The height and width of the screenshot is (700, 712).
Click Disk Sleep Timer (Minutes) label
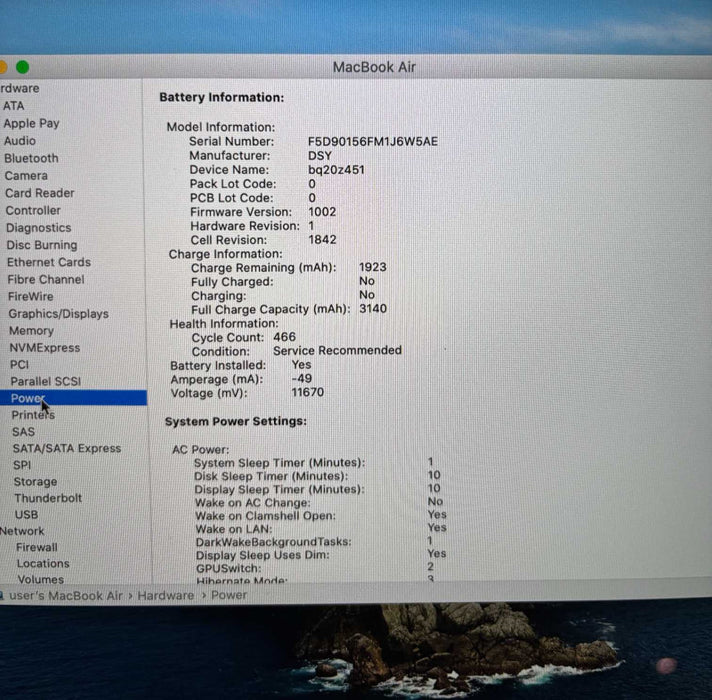coord(271,476)
